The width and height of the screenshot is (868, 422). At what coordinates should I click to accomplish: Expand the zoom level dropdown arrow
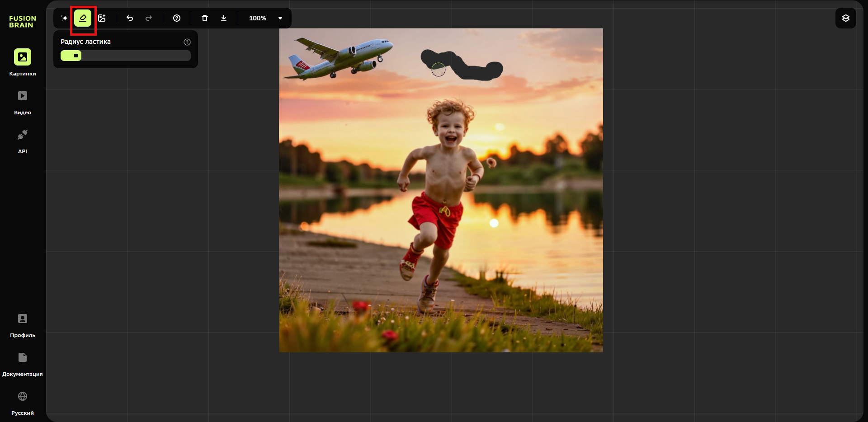(280, 19)
